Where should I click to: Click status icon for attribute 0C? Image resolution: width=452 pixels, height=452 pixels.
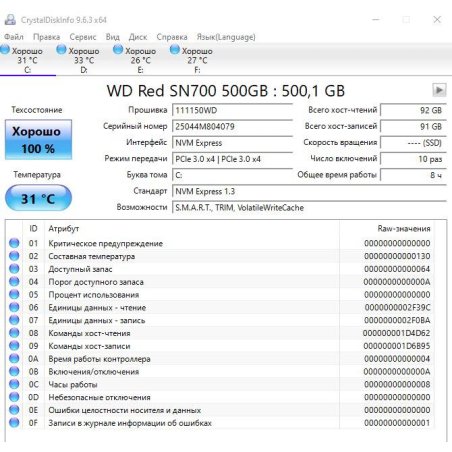pos(14,384)
